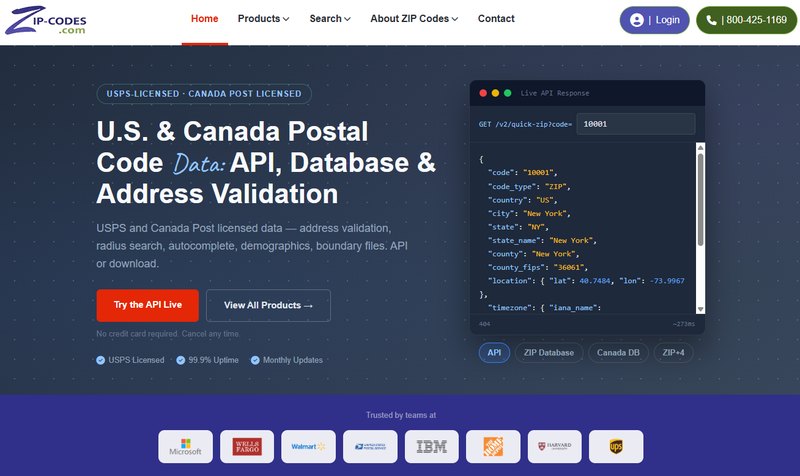Click the ZIP-Codes.com logo

[x=46, y=20]
